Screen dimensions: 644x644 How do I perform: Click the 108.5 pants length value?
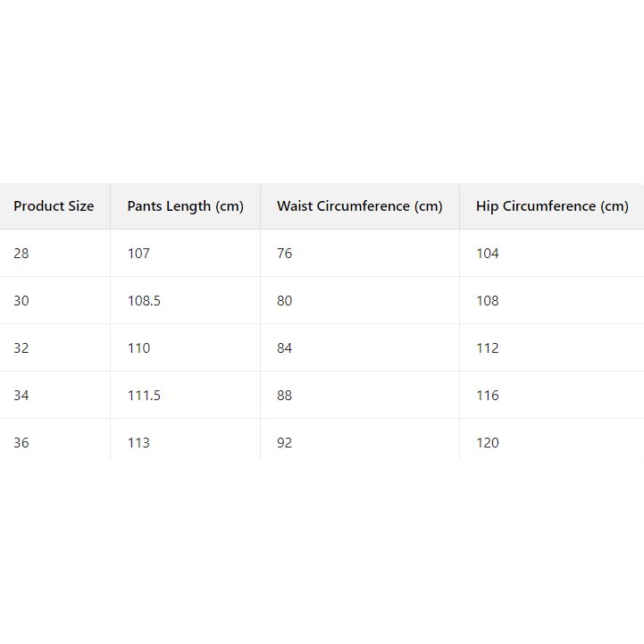click(x=144, y=301)
